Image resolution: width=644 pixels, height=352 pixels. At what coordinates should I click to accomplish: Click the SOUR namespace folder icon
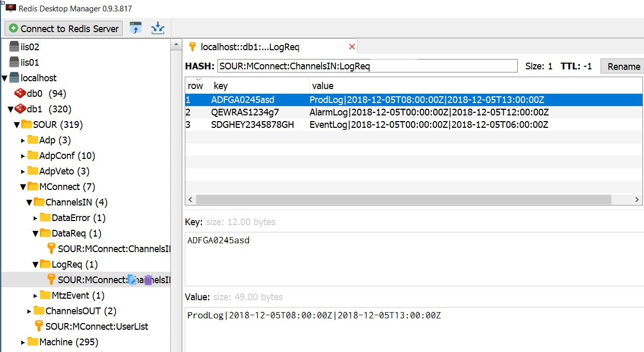pos(26,124)
